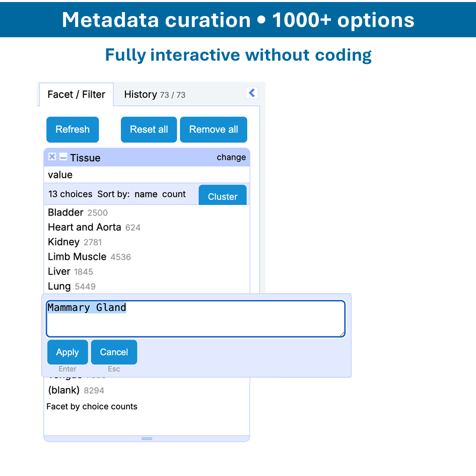The height and width of the screenshot is (476, 476).
Task: Remove the Tissue facet with X icon
Action: pos(52,157)
